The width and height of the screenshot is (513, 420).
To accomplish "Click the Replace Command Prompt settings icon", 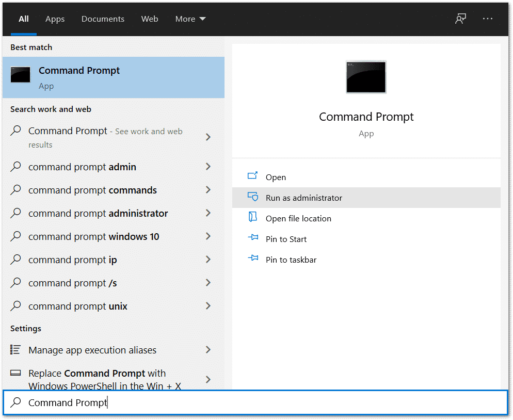I will [15, 373].
